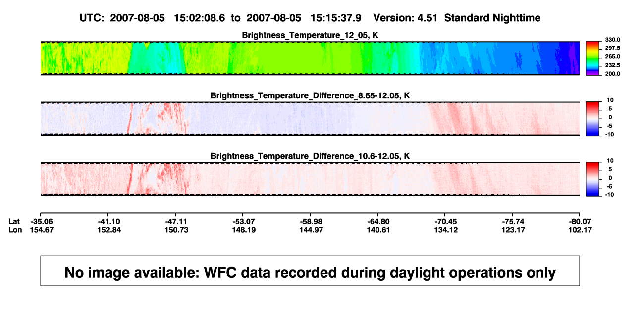Viewport: 644px width, 330px height.
Task: Click the latitude value -58.98
Action: pyautogui.click(x=311, y=221)
